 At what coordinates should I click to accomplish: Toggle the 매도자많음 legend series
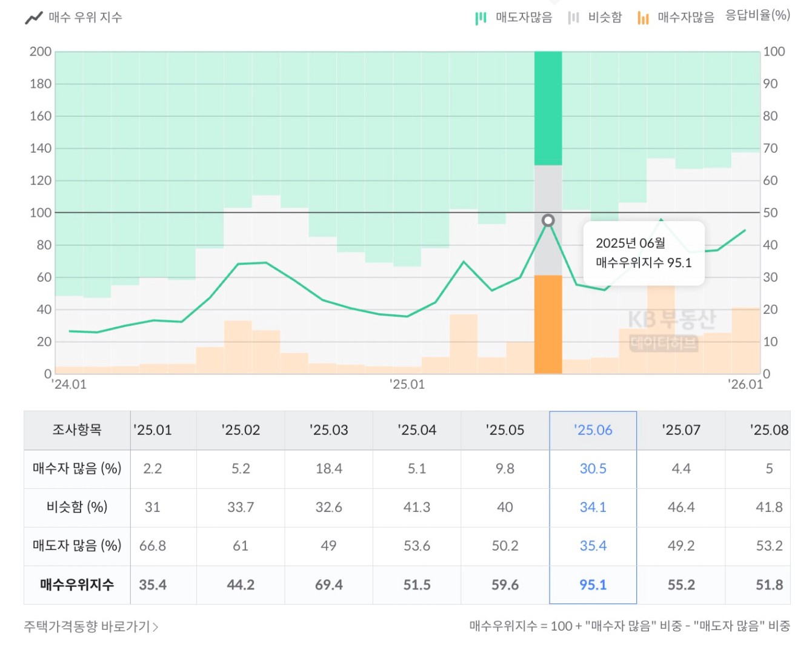pyautogui.click(x=524, y=18)
